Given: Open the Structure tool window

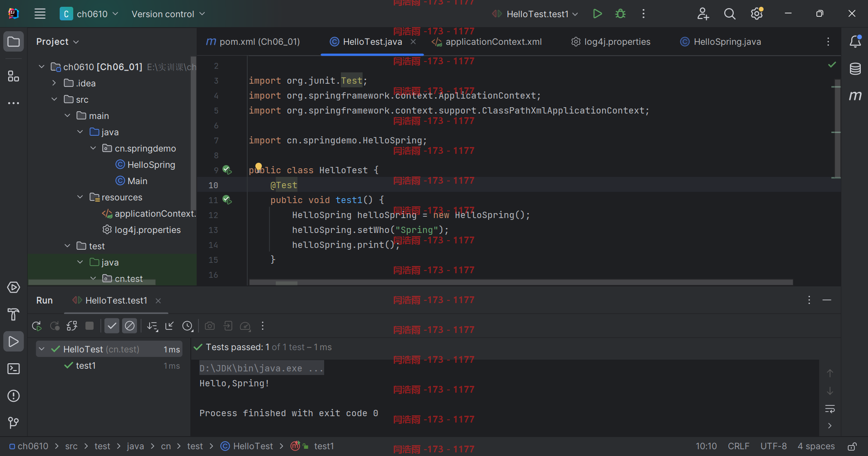Looking at the screenshot, I should click(14, 76).
